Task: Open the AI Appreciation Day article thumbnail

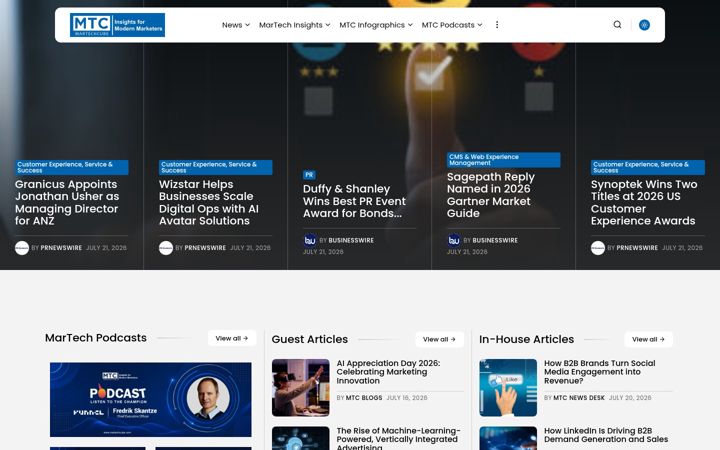Action: [301, 388]
